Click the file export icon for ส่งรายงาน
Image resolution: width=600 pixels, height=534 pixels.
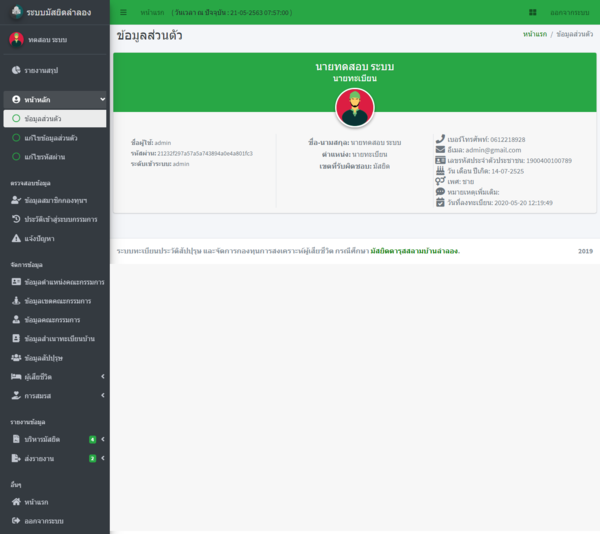pos(16,458)
